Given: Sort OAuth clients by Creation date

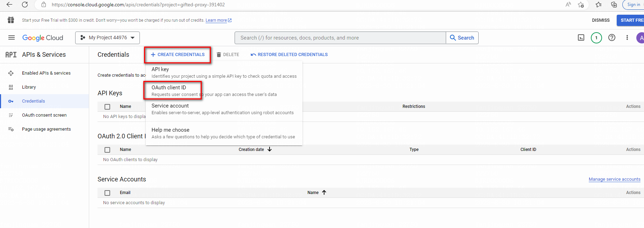Looking at the screenshot, I should (x=255, y=150).
